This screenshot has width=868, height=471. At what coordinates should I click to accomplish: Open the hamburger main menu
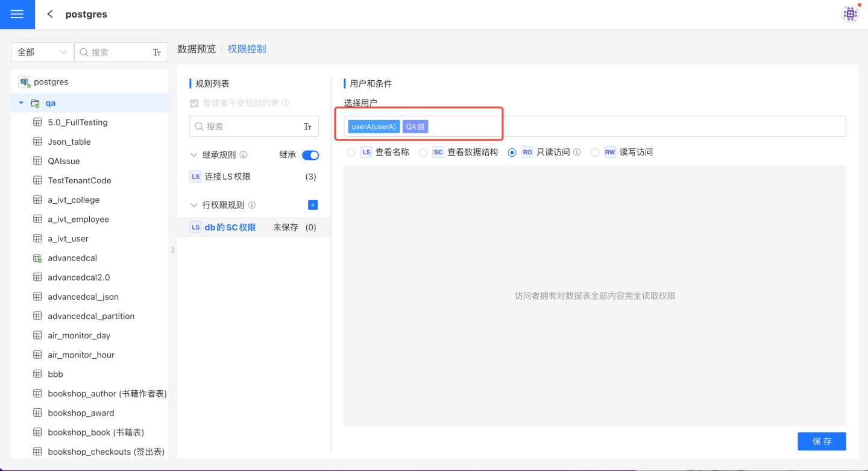17,14
